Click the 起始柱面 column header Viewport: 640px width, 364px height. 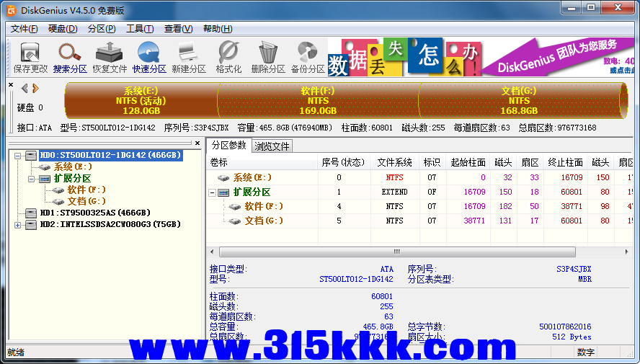click(468, 162)
